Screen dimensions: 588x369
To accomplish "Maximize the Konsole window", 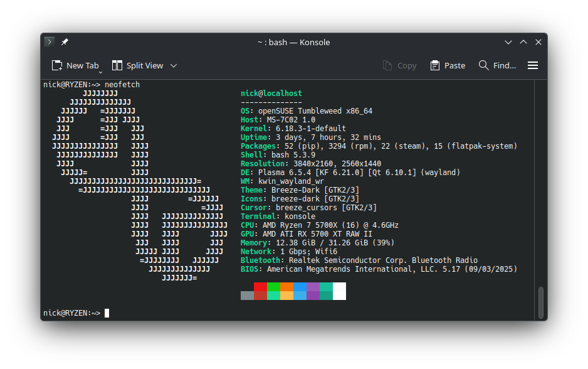I will (523, 42).
